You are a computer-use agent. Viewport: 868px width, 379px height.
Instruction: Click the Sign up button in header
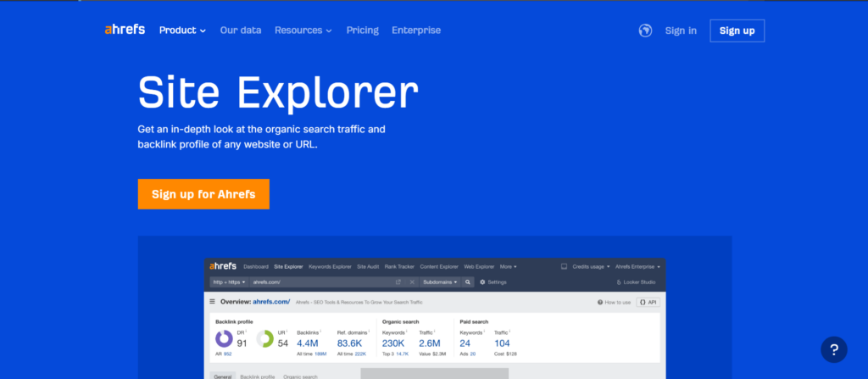(x=737, y=31)
